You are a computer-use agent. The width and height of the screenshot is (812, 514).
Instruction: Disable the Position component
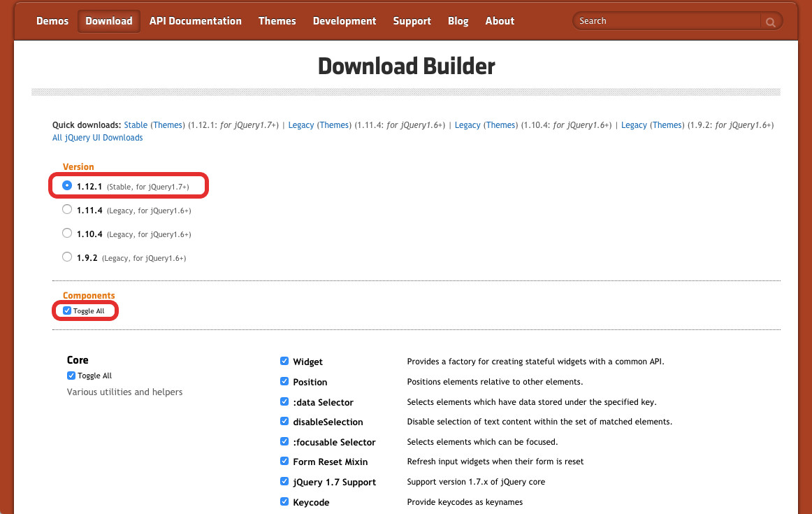point(284,381)
